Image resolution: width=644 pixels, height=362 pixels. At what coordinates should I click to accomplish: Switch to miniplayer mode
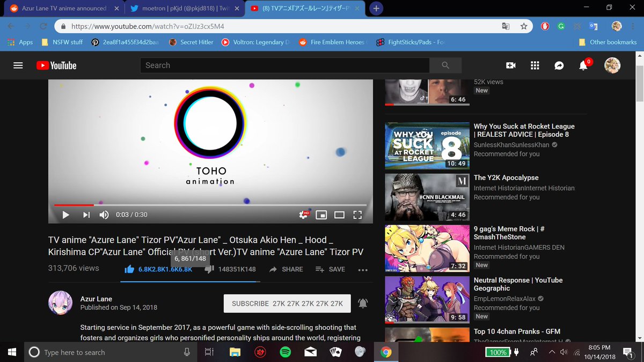click(x=321, y=215)
